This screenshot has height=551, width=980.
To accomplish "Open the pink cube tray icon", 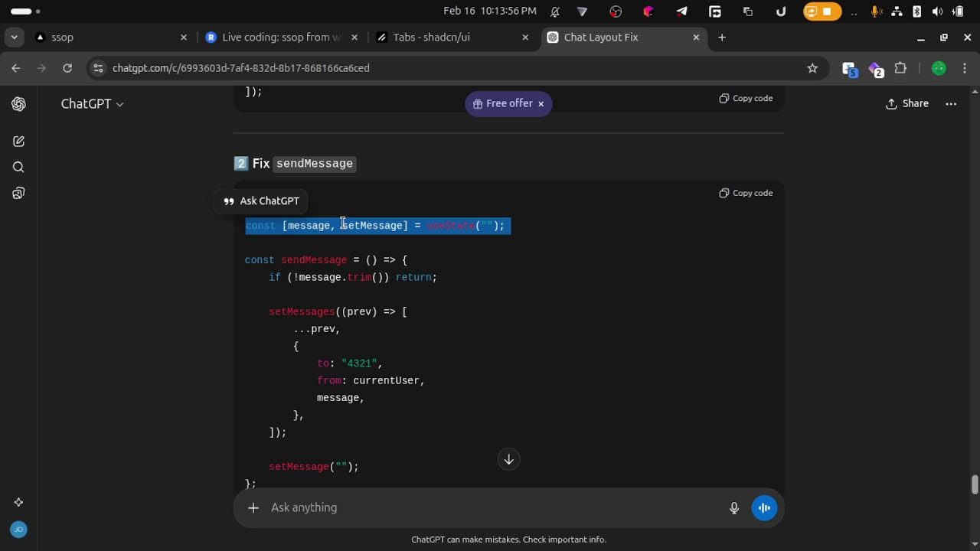I will (x=648, y=11).
